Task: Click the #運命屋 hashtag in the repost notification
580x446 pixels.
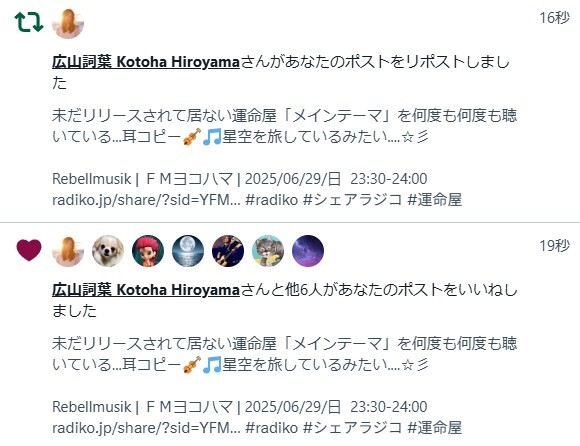Action: pos(434,200)
